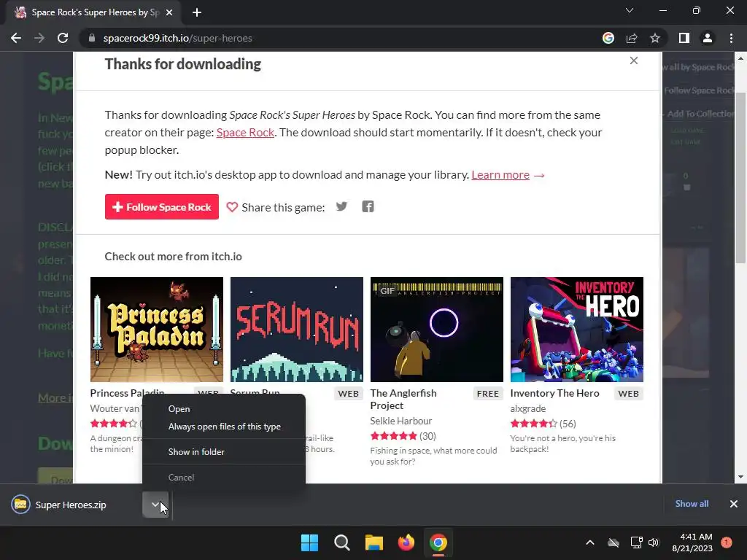Open the Windows Start menu
The height and width of the screenshot is (560, 747).
309,542
